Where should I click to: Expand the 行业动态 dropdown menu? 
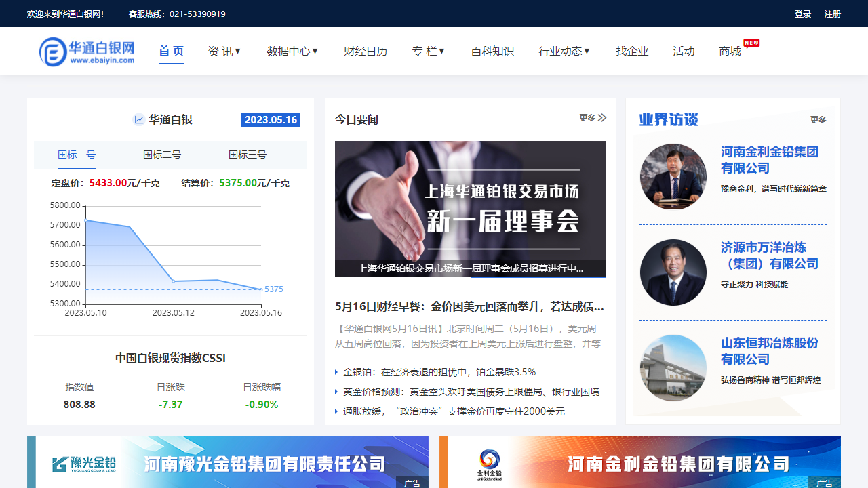tap(564, 51)
